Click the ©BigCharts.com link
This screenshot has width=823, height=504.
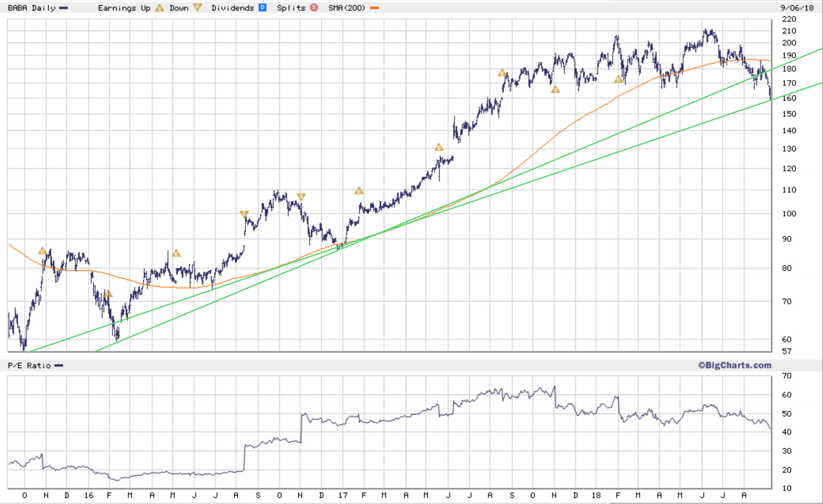(x=734, y=365)
